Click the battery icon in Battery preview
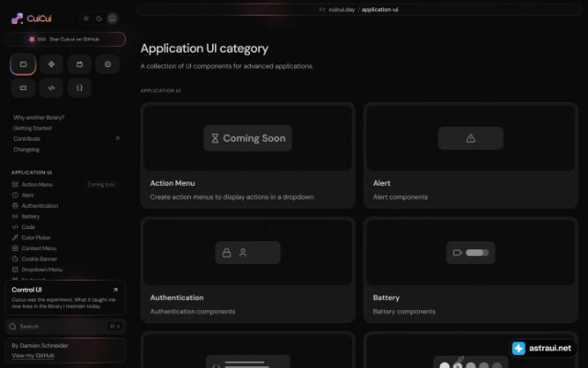The height and width of the screenshot is (368, 588). 458,253
